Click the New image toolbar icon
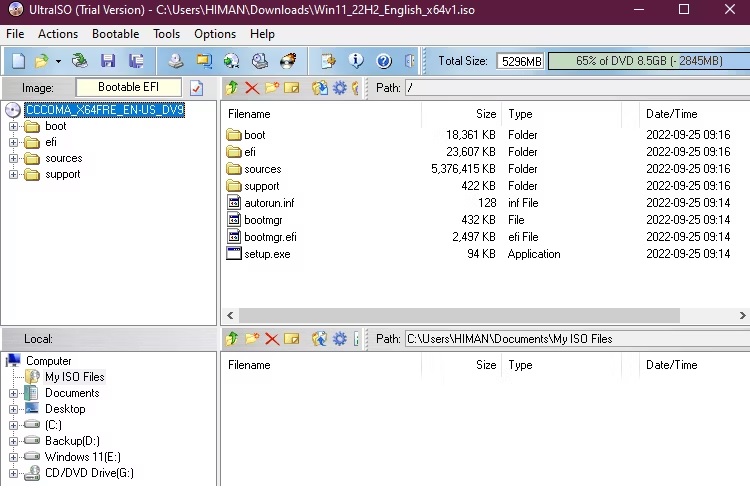Viewport: 750px width, 492px height. (x=18, y=61)
